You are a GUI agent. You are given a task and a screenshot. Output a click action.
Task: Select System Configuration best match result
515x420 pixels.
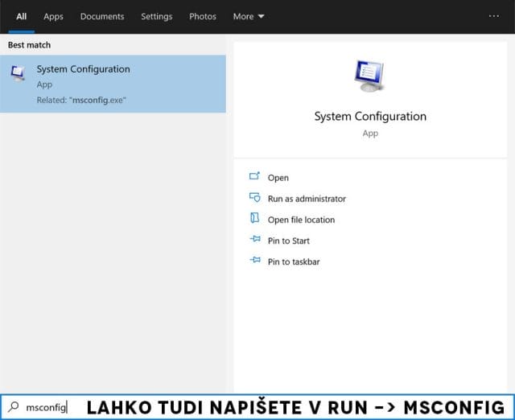(113, 84)
